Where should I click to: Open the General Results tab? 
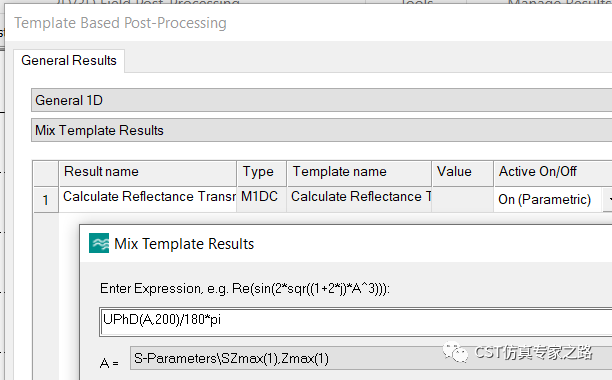69,60
